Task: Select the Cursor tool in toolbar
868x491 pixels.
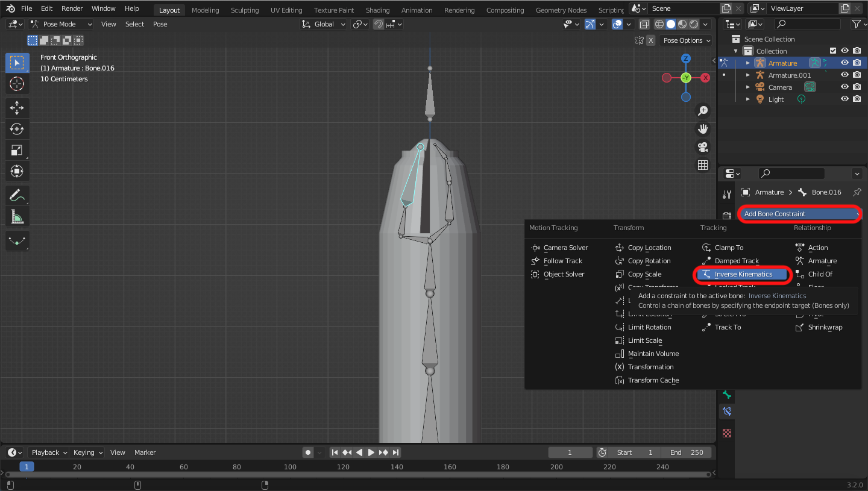Action: click(x=17, y=84)
